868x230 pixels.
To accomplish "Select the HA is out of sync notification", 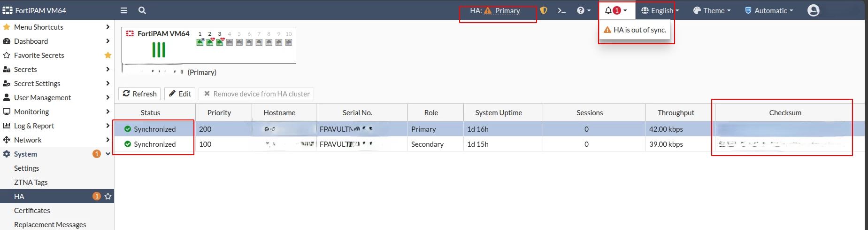I will coord(635,30).
